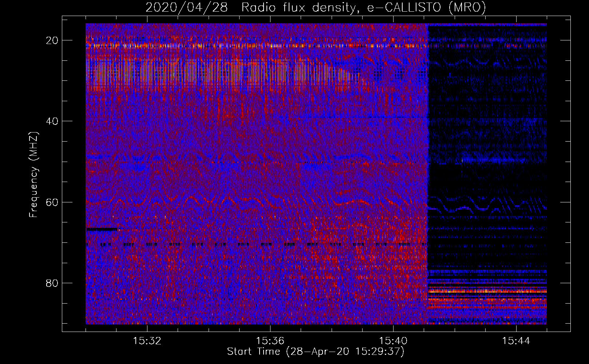This screenshot has width=589, height=364.
Task: Click the 'Start Time (28-Apr-20 15:29:37)' x-axis label
Action: (x=316, y=352)
